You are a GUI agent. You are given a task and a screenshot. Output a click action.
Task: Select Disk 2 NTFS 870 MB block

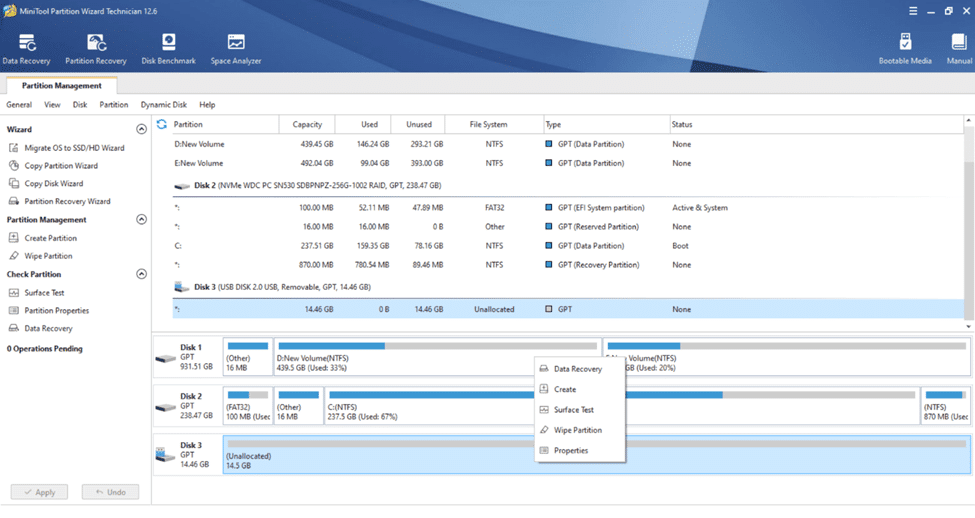pyautogui.click(x=945, y=405)
